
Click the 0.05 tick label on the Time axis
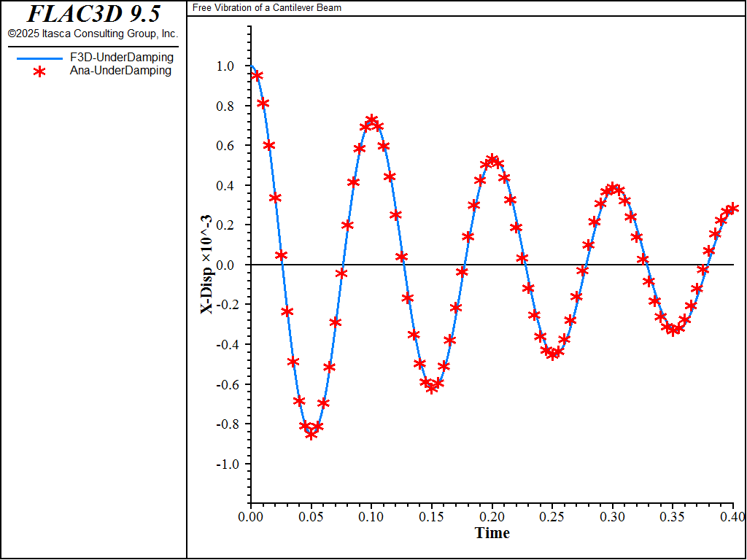point(311,516)
